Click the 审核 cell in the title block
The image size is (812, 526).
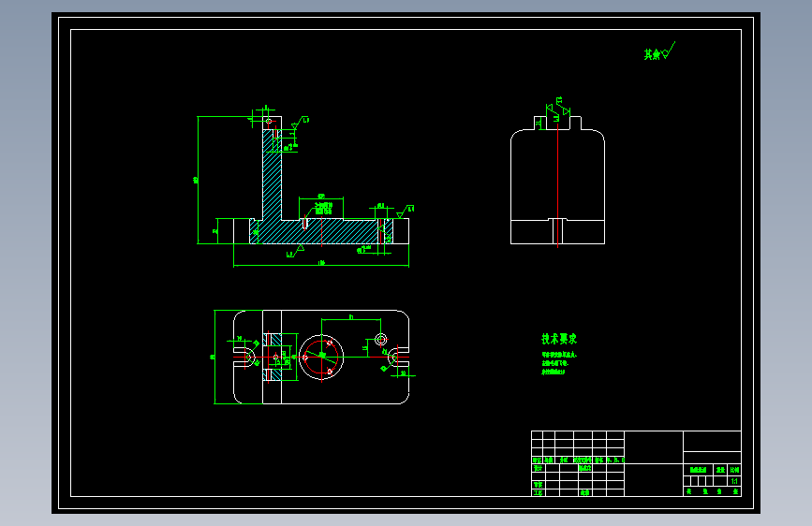pyautogui.click(x=538, y=485)
